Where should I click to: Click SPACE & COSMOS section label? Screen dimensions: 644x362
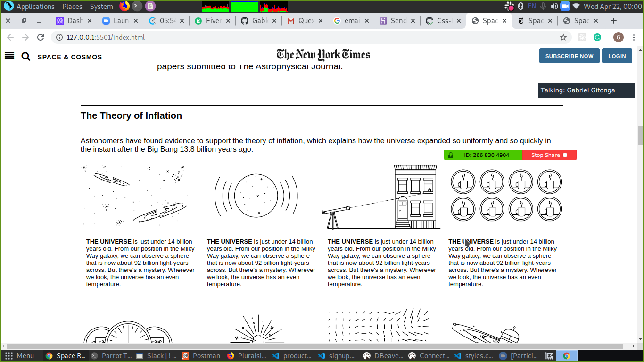(70, 57)
